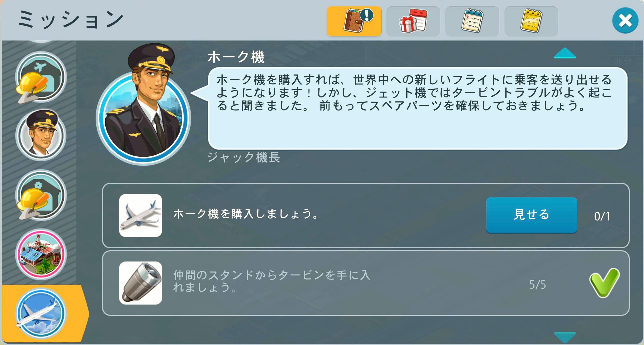The height and width of the screenshot is (345, 644).
Task: Click the captain's speech bubble text
Action: pyautogui.click(x=414, y=93)
